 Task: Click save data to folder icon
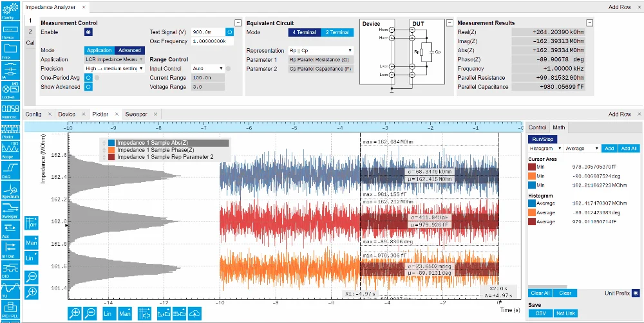click(180, 313)
